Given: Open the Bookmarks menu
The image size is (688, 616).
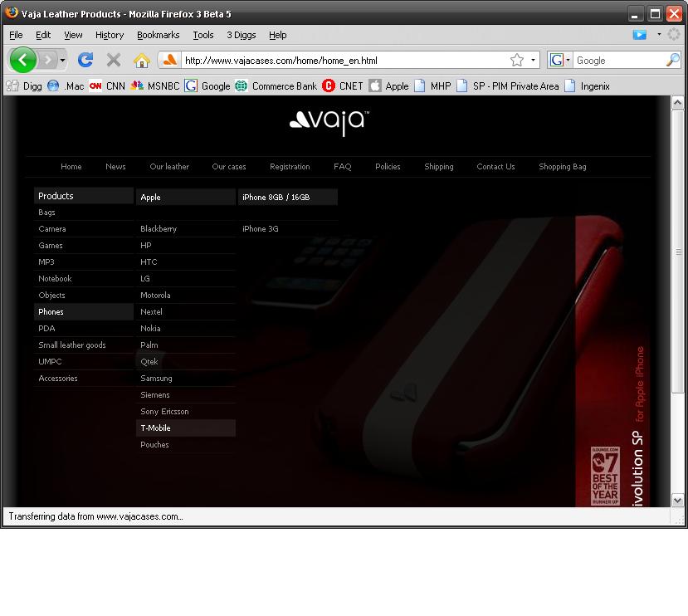Looking at the screenshot, I should point(158,35).
